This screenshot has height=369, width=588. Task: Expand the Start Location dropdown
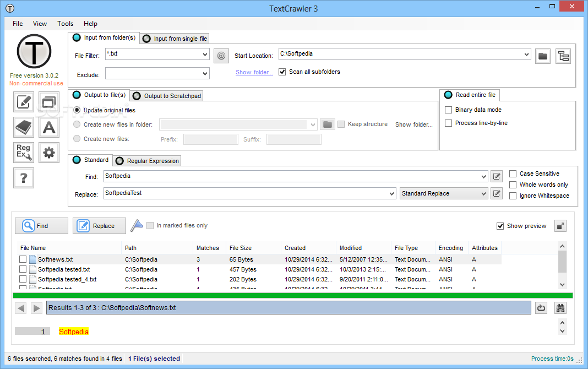tap(526, 54)
